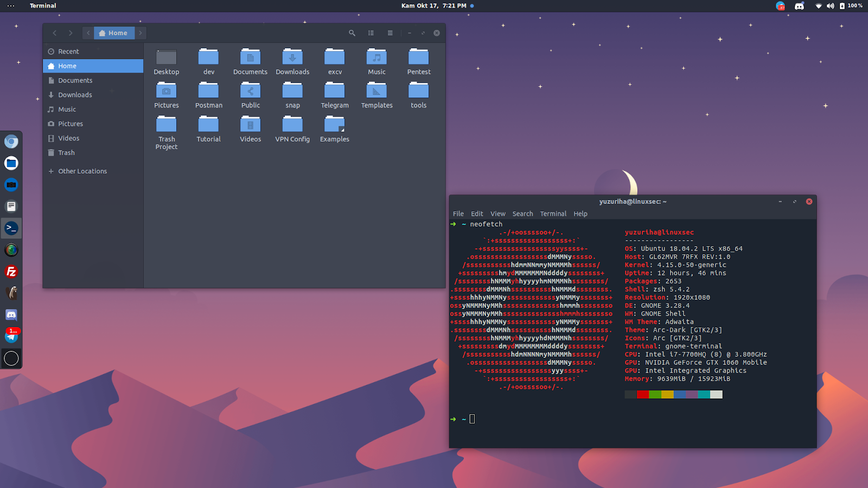Launch Chromium browser from the dock

coord(11,142)
